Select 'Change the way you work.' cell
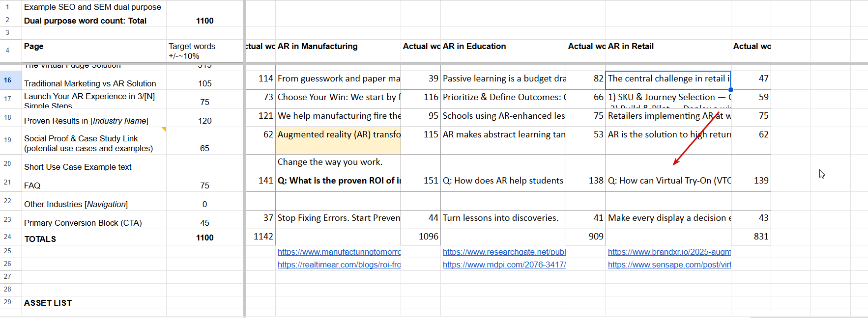 point(338,164)
